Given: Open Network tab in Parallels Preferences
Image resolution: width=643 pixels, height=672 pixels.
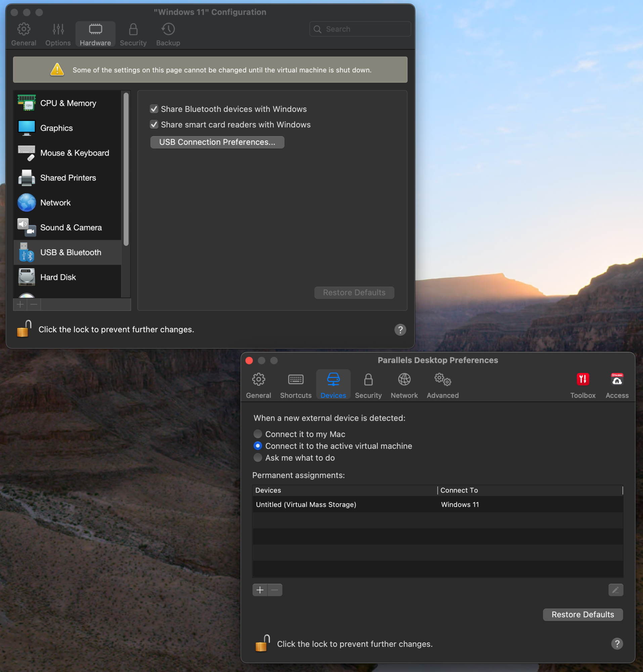Looking at the screenshot, I should tap(404, 386).
